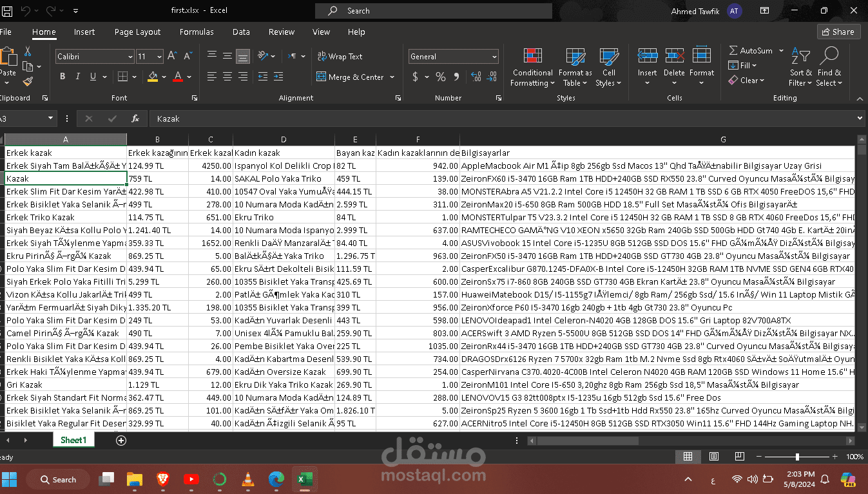
Task: Click the Share button
Action: (839, 32)
